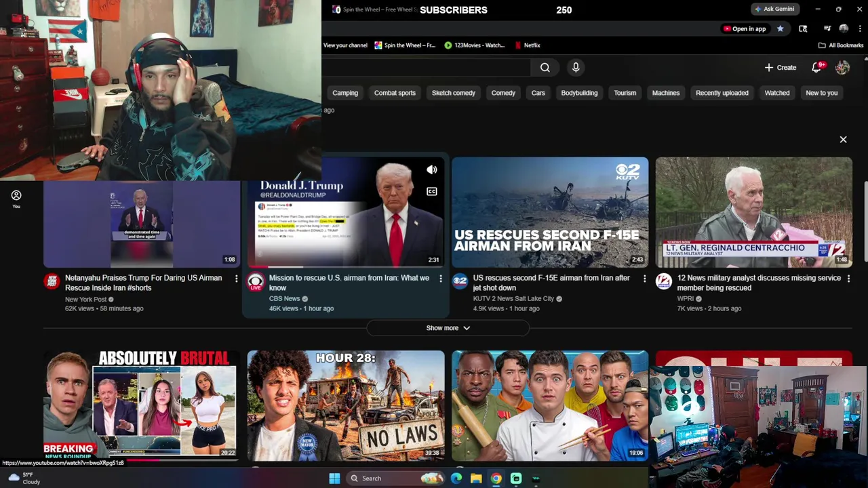Image resolution: width=868 pixels, height=488 pixels.
Task: Select the Cars filter chip
Action: [x=538, y=93]
